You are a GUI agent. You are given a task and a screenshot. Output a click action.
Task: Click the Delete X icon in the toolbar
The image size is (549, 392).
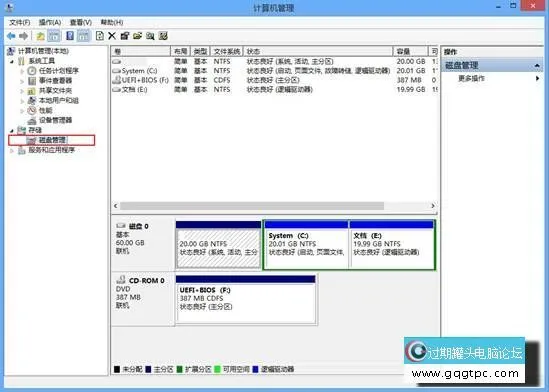point(112,36)
